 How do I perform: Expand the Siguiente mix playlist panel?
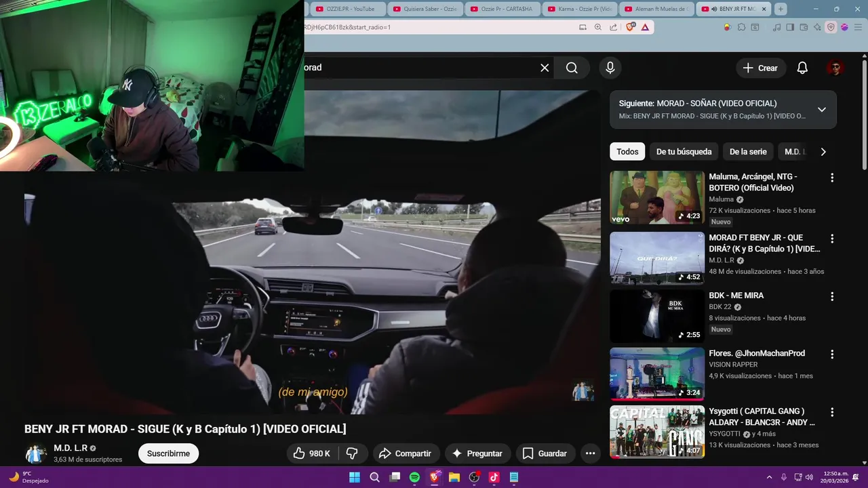click(822, 109)
